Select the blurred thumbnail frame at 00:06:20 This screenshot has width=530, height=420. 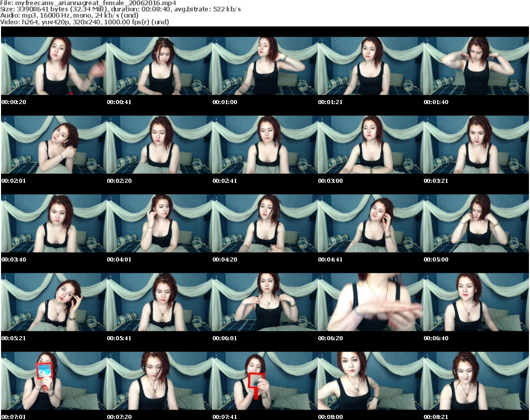[371, 302]
